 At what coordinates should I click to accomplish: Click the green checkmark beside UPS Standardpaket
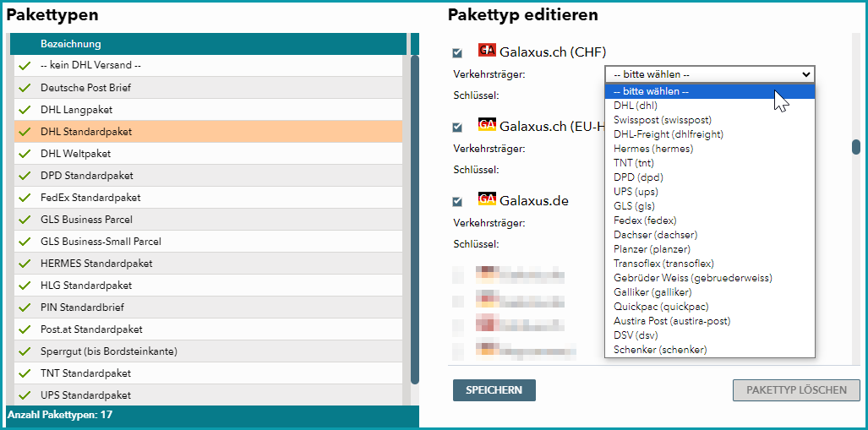pos(24,395)
